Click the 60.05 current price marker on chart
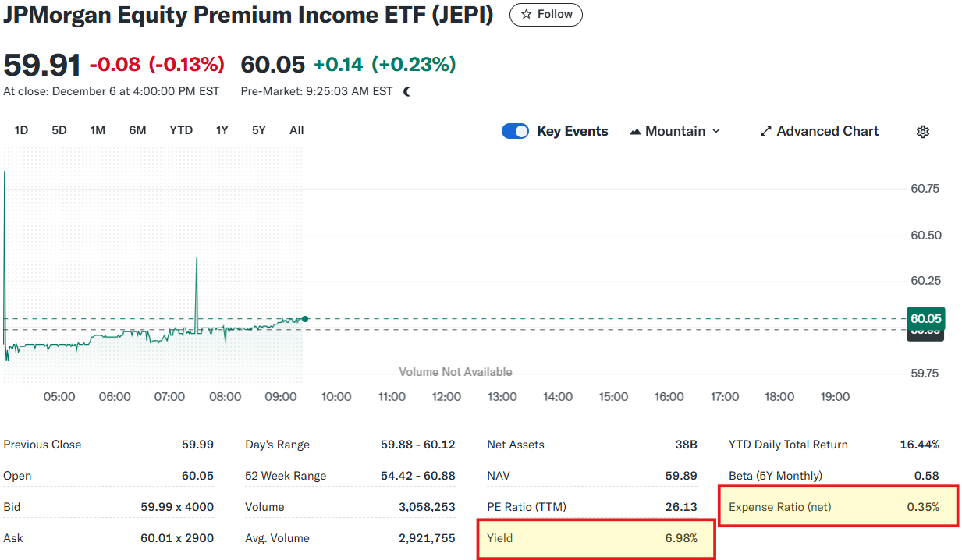 pos(926,318)
